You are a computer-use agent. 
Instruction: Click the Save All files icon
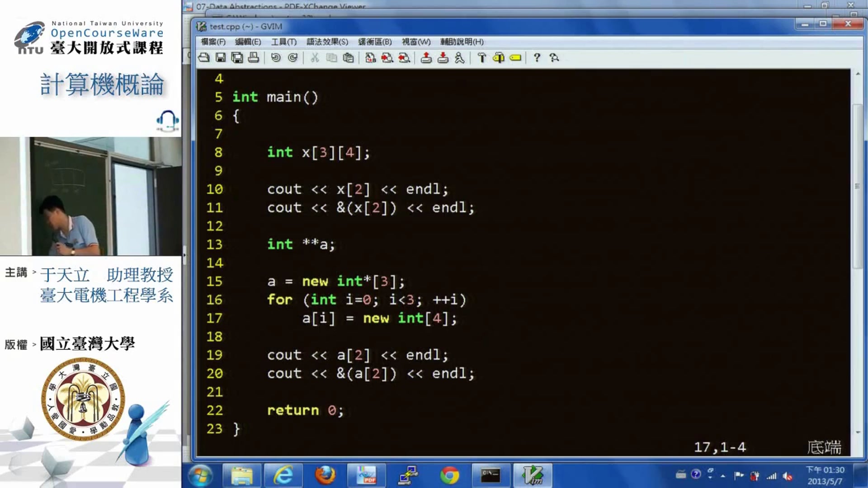(237, 58)
